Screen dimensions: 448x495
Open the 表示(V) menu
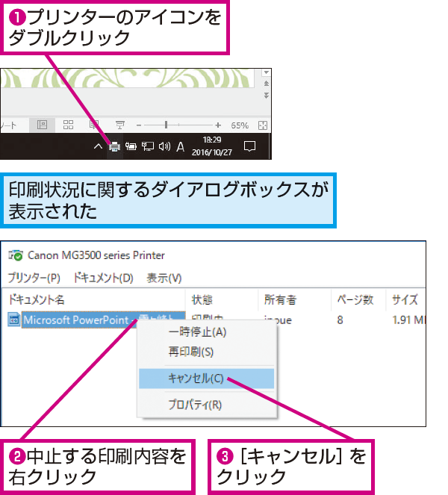pos(164,278)
